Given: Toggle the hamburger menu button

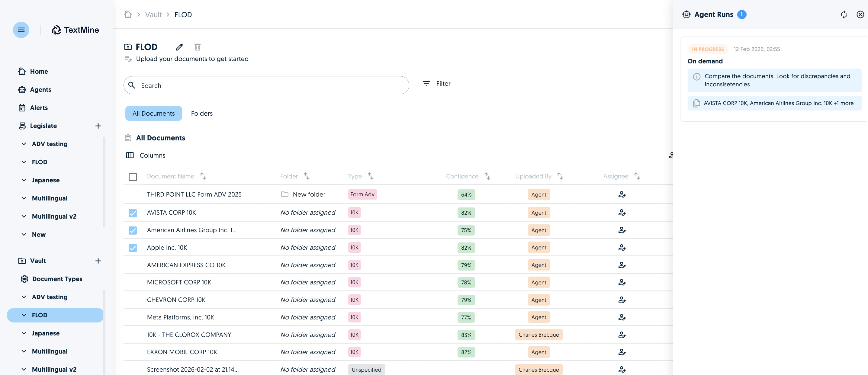Looking at the screenshot, I should click(x=21, y=30).
